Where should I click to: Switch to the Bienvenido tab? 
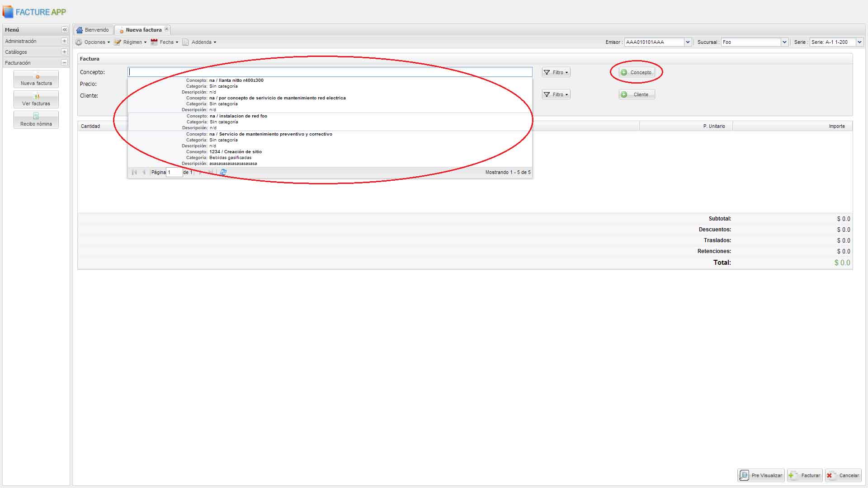93,30
